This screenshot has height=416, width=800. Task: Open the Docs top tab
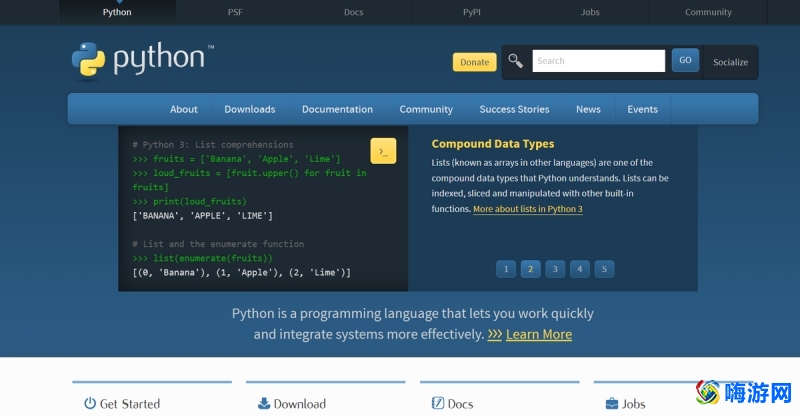click(354, 12)
